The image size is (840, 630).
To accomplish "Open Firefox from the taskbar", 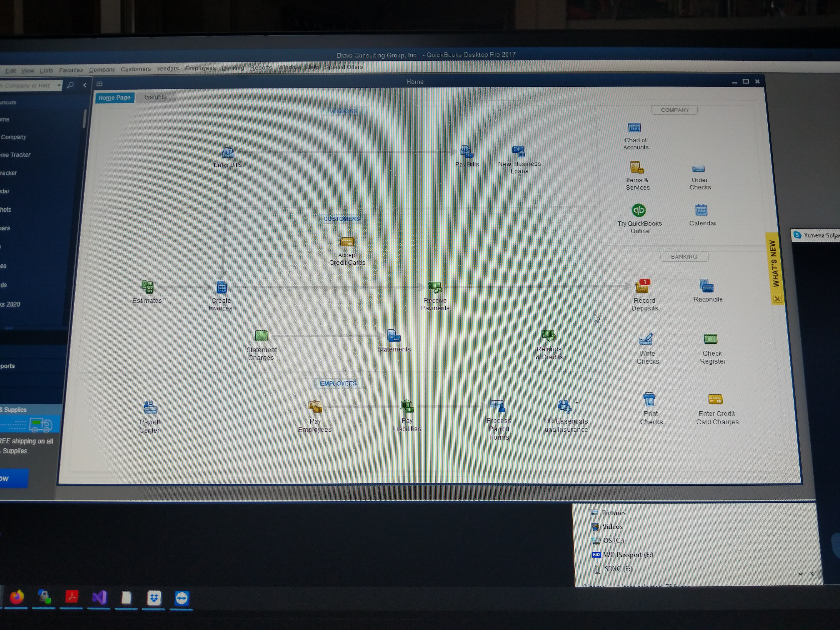I will click(16, 597).
